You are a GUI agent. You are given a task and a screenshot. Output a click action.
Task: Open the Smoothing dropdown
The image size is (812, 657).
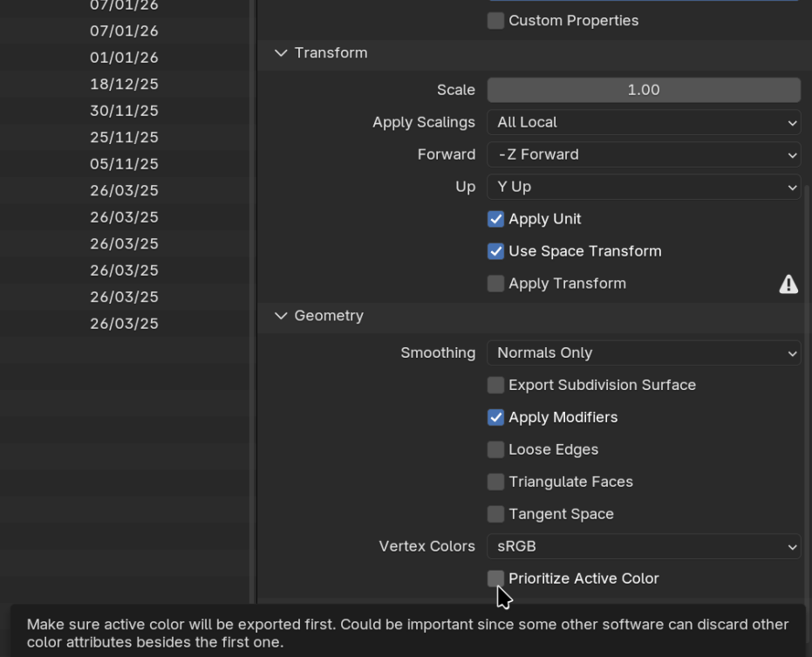[x=643, y=352]
